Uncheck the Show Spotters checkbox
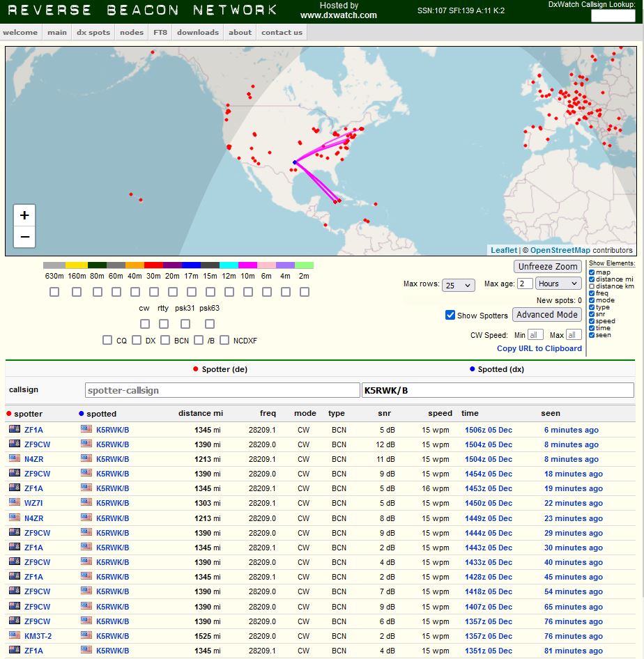 [450, 315]
